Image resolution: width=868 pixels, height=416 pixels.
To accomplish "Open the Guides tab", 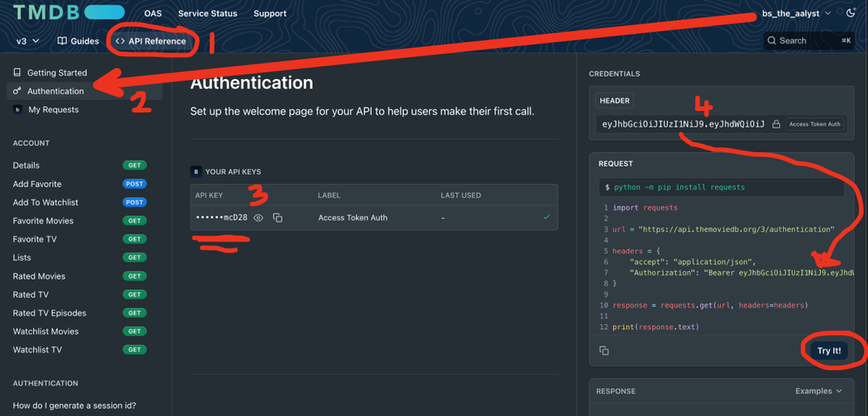I will [x=78, y=41].
